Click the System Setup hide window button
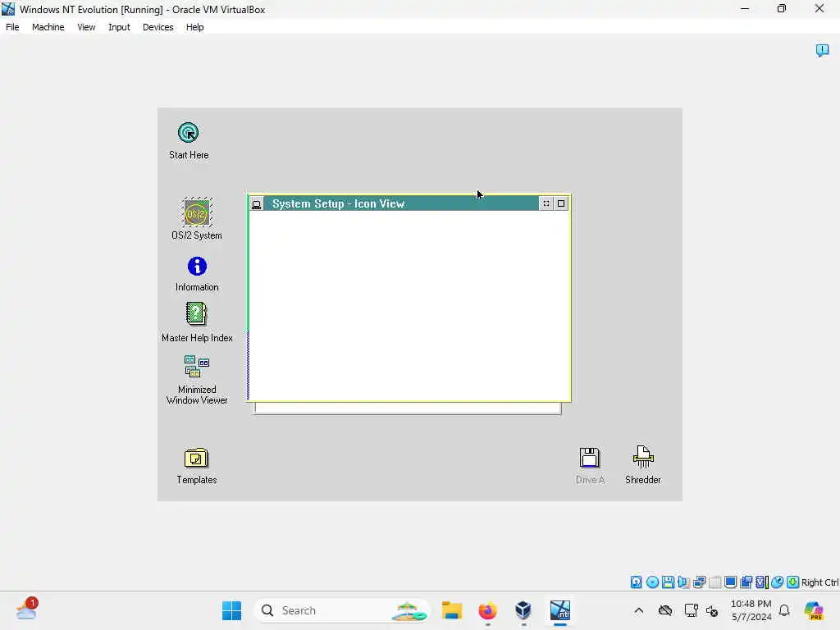The width and height of the screenshot is (840, 630). click(x=546, y=203)
